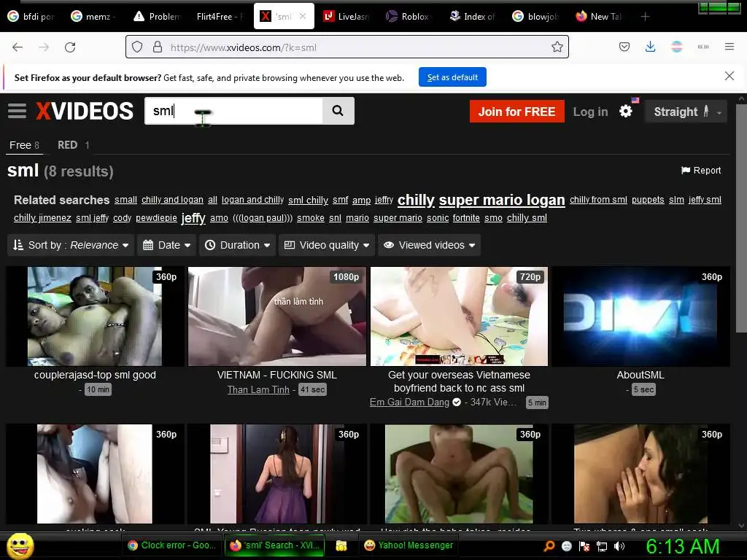
Task: Open the 'small' related search link
Action: pos(125,200)
